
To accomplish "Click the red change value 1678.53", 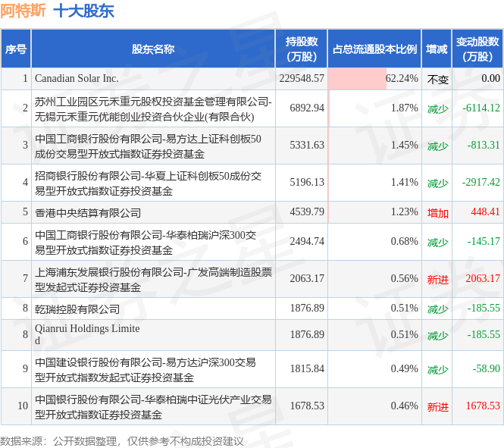I will (x=483, y=406).
